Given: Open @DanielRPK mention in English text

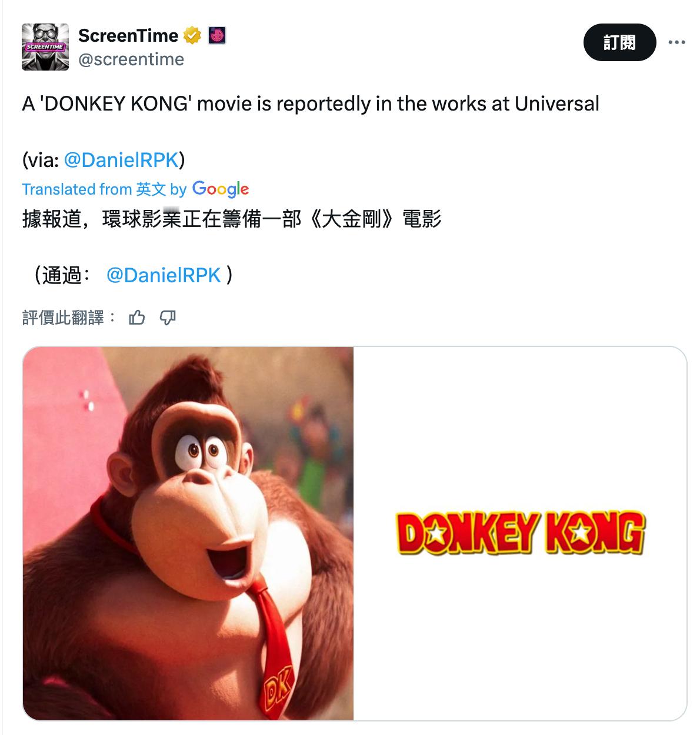Looking at the screenshot, I should pyautogui.click(x=121, y=160).
